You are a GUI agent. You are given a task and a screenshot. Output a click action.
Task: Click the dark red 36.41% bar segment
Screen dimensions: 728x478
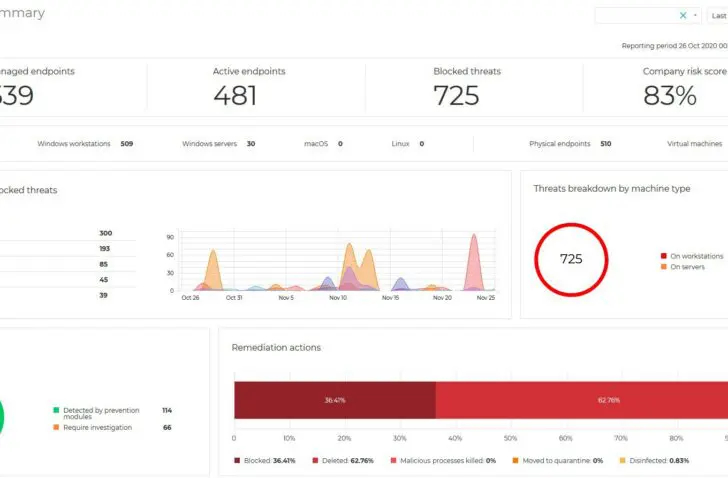[335, 400]
